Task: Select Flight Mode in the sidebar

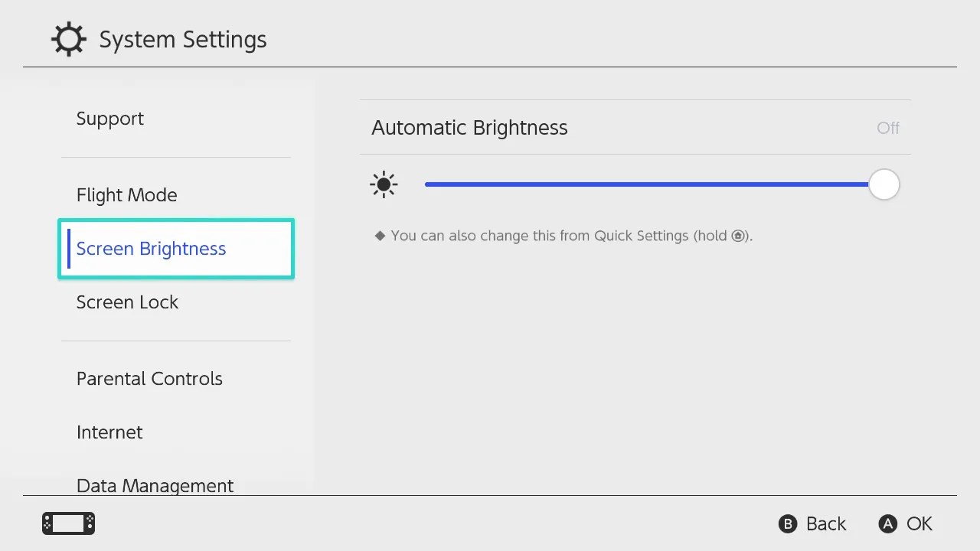Action: (x=126, y=194)
